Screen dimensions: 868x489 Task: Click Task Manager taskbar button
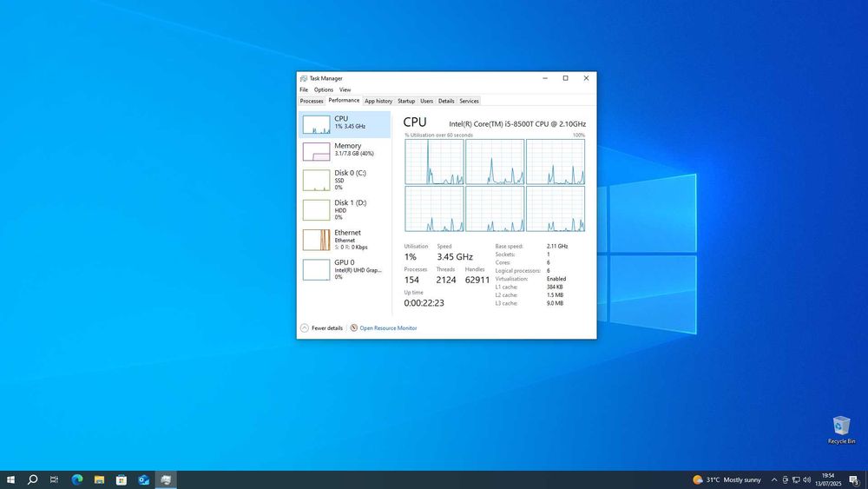[166, 479]
